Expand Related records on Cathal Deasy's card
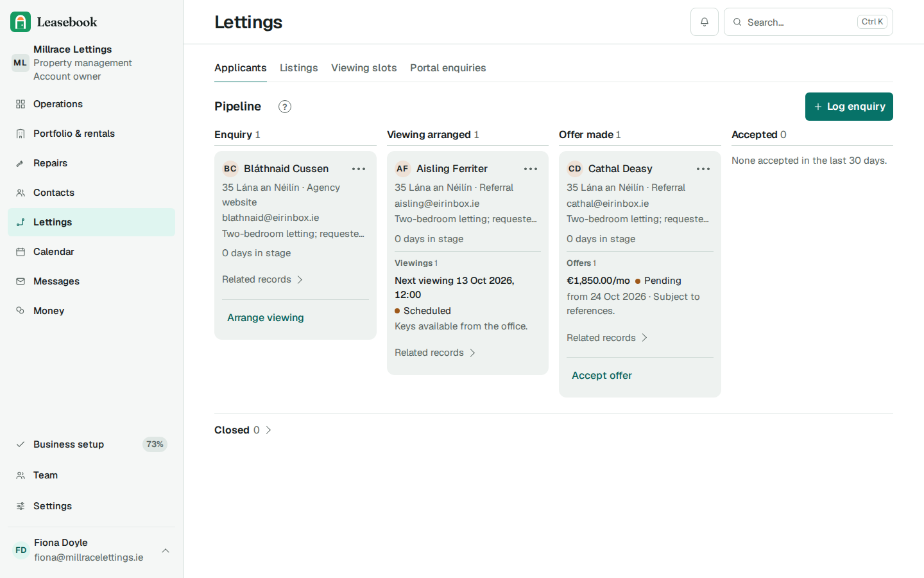 click(x=607, y=338)
